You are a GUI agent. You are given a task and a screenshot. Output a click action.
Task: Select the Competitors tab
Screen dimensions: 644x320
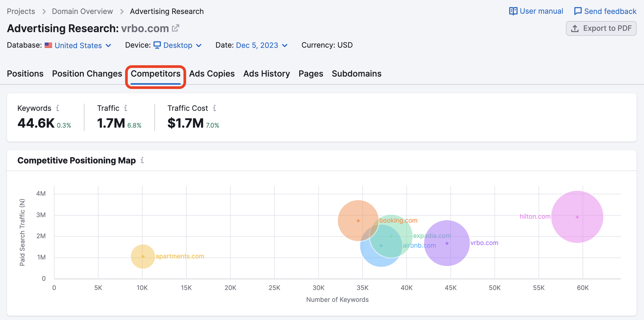156,74
